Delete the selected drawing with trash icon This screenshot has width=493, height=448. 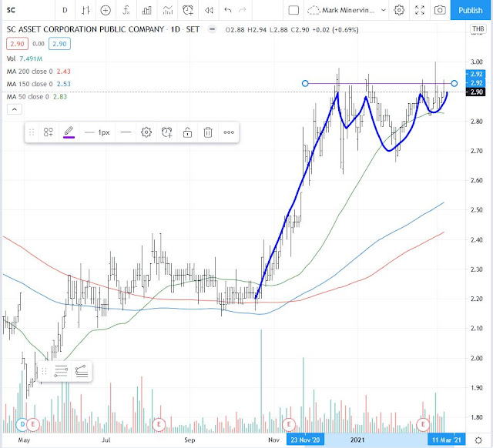click(208, 132)
